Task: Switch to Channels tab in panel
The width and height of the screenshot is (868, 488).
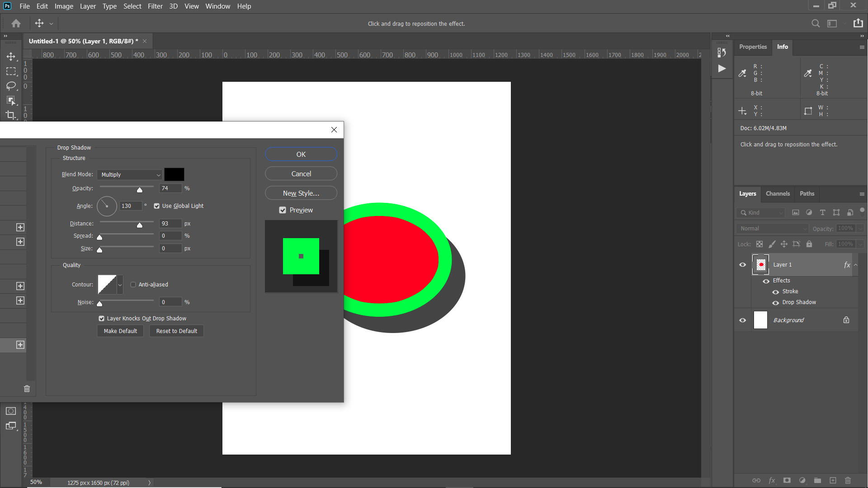Action: (778, 193)
